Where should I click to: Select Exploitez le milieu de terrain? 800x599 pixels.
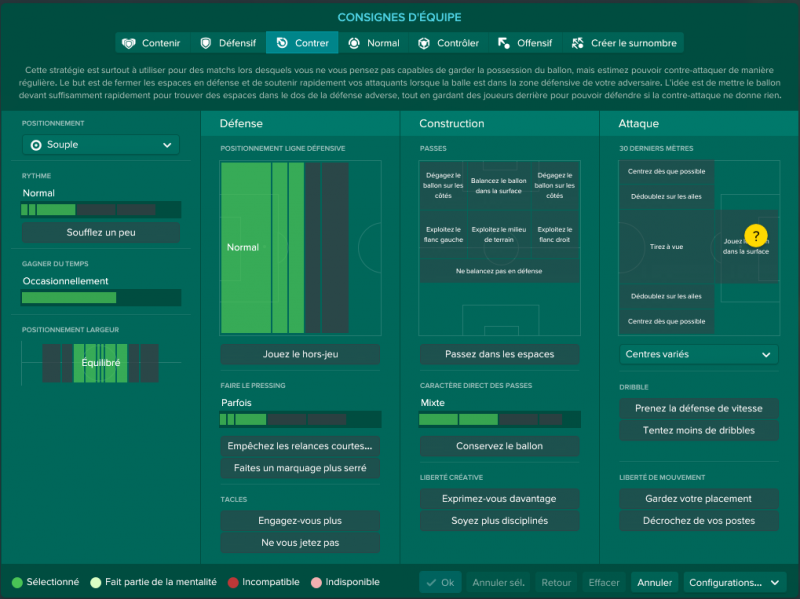click(498, 235)
